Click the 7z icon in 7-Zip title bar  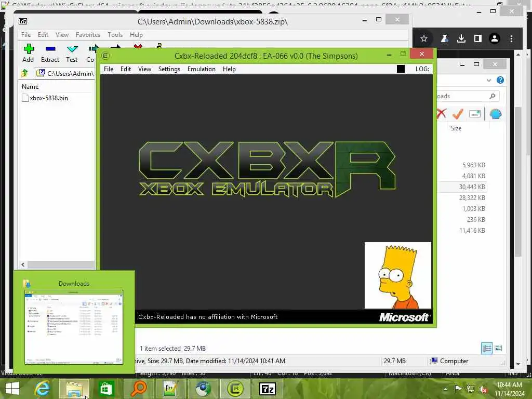tap(23, 21)
